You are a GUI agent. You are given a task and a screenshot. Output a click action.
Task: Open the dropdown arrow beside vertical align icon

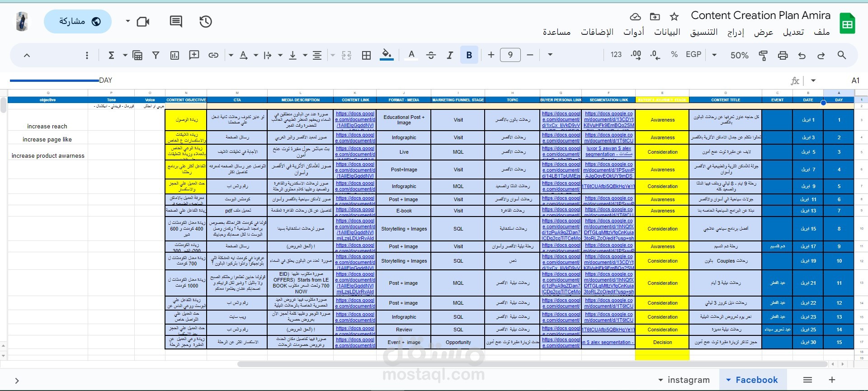click(280, 55)
